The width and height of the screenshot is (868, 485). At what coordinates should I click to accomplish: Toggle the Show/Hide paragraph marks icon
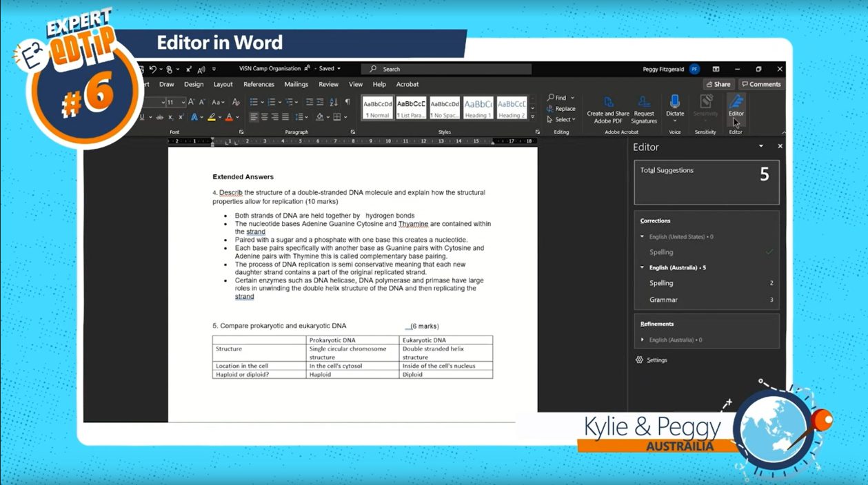347,102
